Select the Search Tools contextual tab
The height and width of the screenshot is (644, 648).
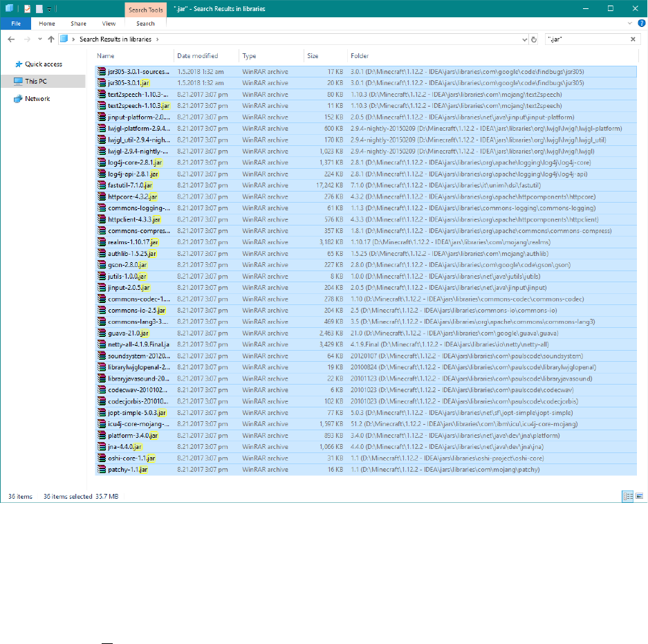[x=145, y=10]
